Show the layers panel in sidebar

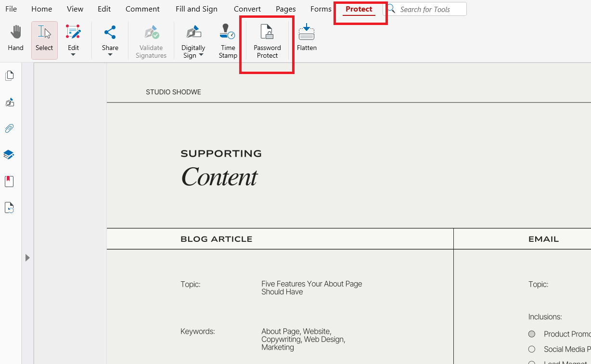[9, 155]
